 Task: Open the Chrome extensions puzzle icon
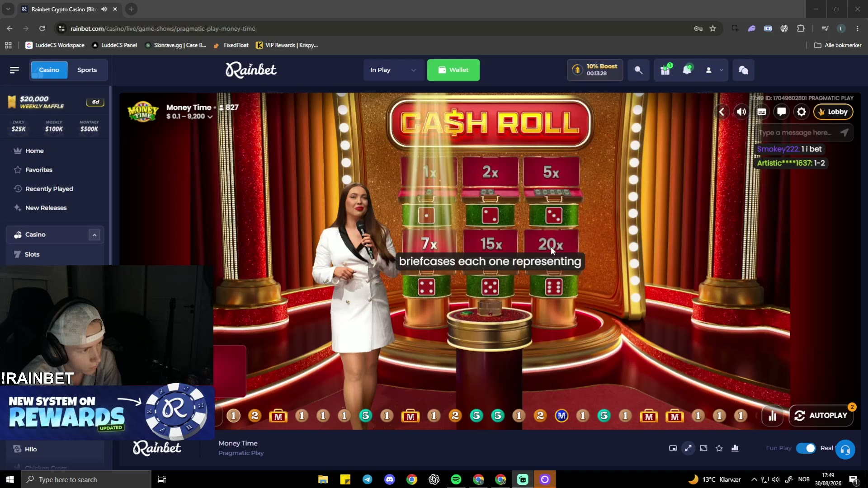tap(801, 28)
